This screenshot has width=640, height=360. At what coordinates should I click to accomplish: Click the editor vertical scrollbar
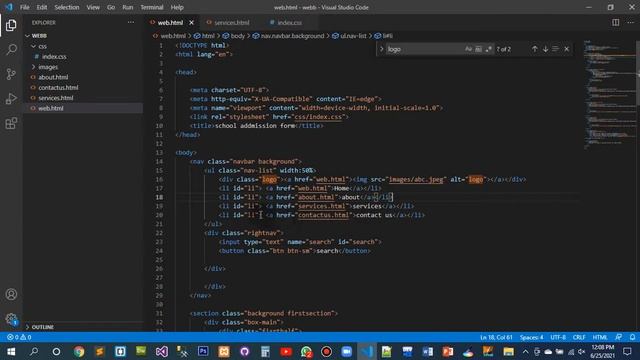(638, 73)
